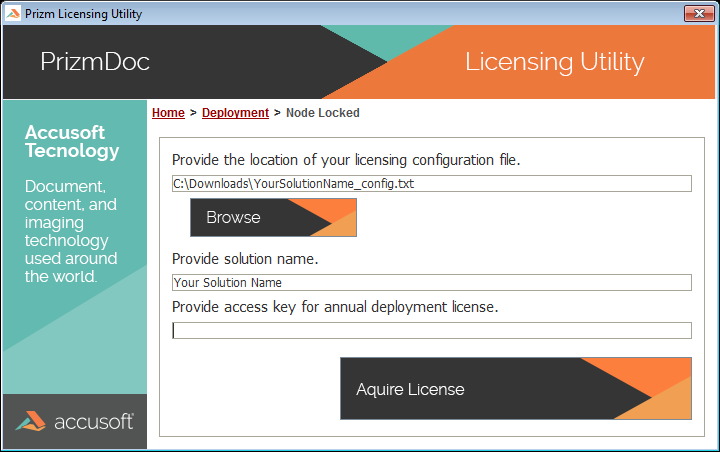Click the window title text in title bar
This screenshot has height=452, width=720.
point(83,14)
